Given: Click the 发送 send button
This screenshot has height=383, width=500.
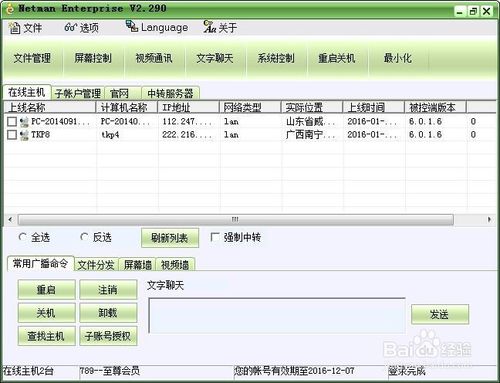Looking at the screenshot, I should click(440, 314).
